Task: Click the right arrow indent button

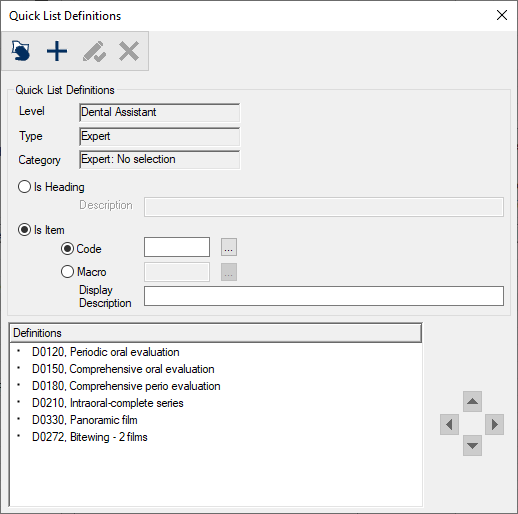Action: [x=494, y=425]
